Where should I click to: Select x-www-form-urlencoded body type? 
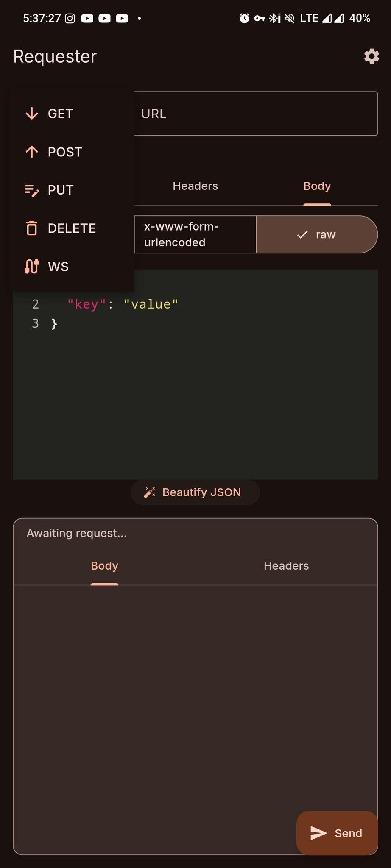[x=195, y=234]
